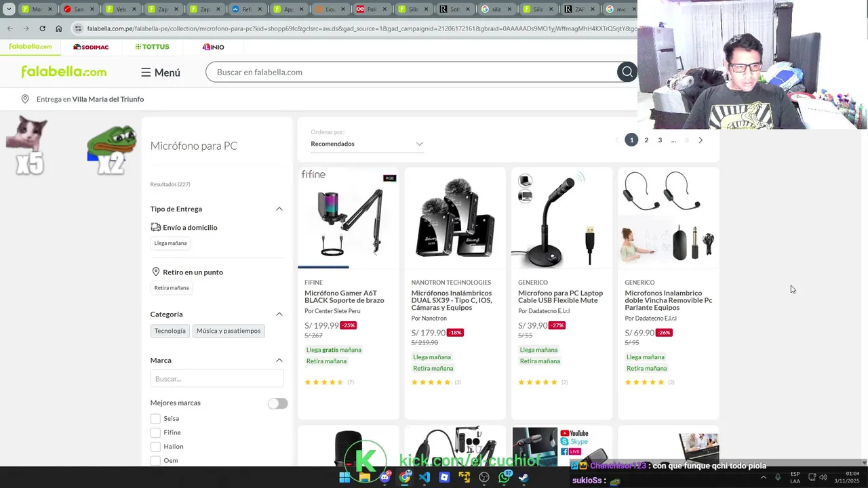Open OBS Studio from taskbar
Viewport: 868px width, 488px height.
click(x=484, y=477)
